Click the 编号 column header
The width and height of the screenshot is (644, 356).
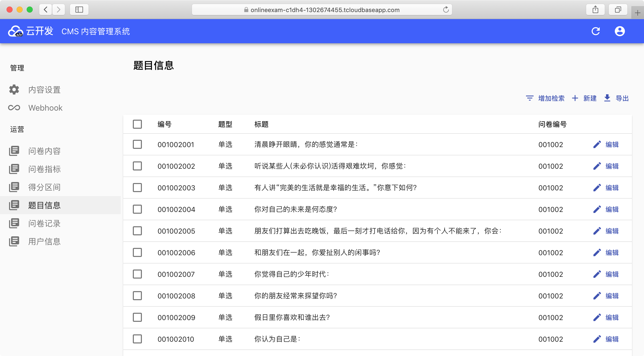[x=165, y=124]
